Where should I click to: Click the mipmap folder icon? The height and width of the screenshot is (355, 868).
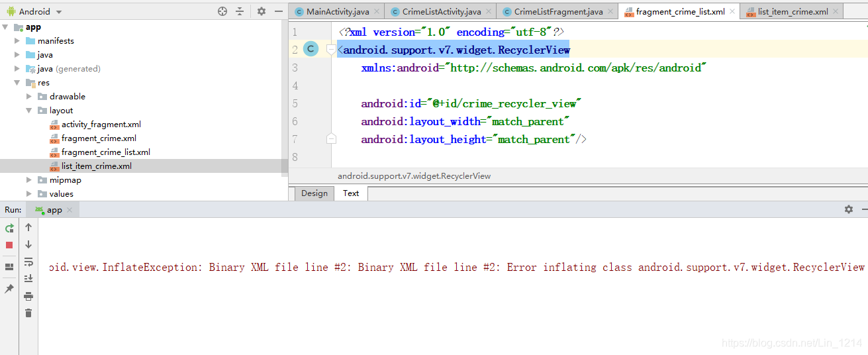coord(42,179)
